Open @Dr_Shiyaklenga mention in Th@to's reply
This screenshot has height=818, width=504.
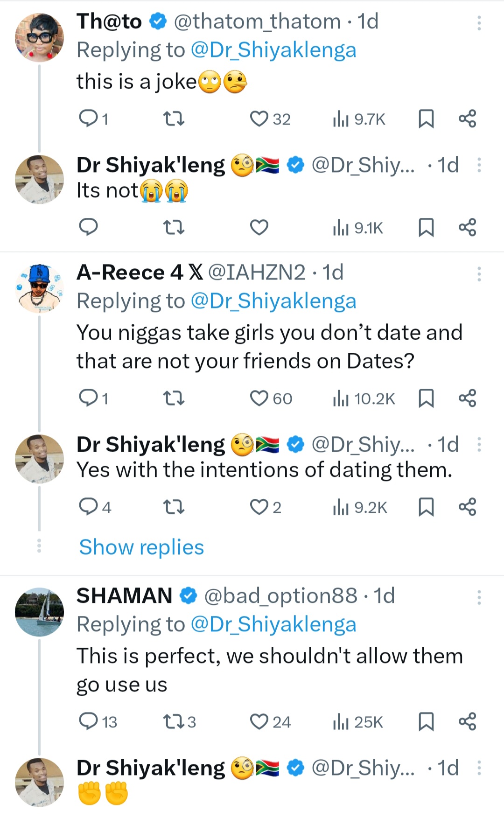pyautogui.click(x=273, y=50)
